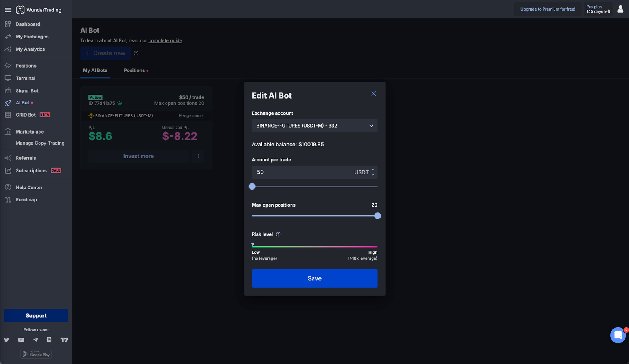This screenshot has height=364, width=629.
Task: Click the Save button
Action: point(314,278)
